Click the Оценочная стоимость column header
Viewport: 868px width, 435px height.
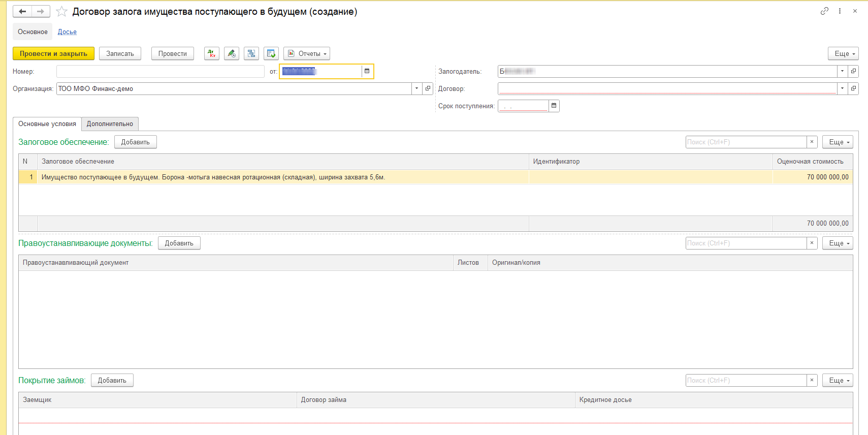(813, 161)
